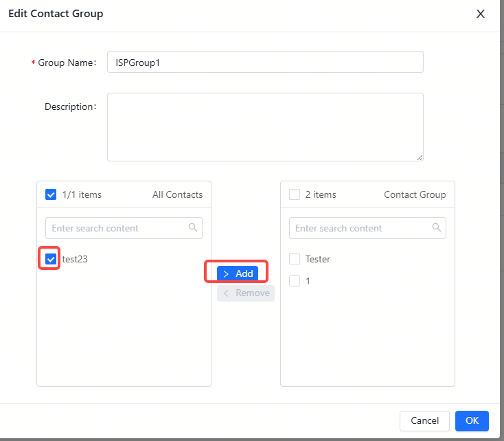Close the Edit Contact Group dialog
The width and height of the screenshot is (504, 441).
[x=481, y=14]
